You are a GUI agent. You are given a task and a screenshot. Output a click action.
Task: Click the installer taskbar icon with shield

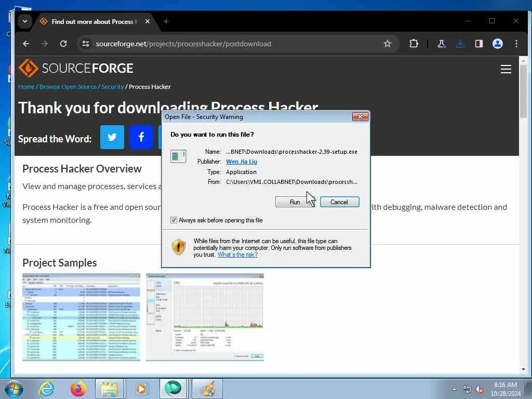208,389
